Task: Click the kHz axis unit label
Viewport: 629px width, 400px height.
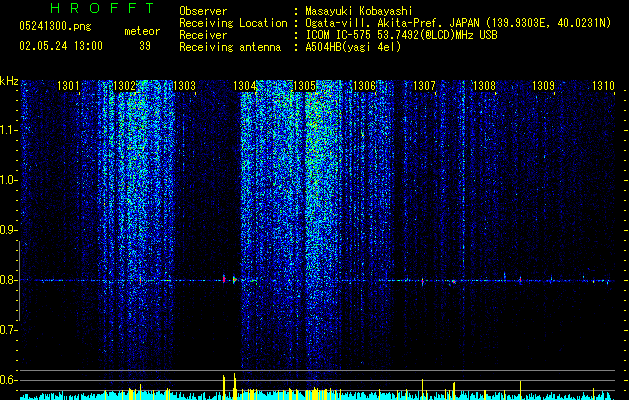Action: 9,81
